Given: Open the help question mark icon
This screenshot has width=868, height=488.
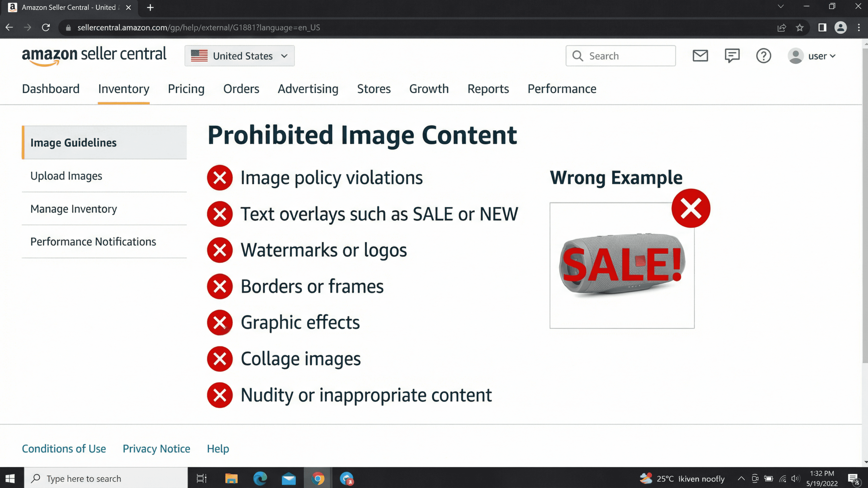Looking at the screenshot, I should pos(764,56).
